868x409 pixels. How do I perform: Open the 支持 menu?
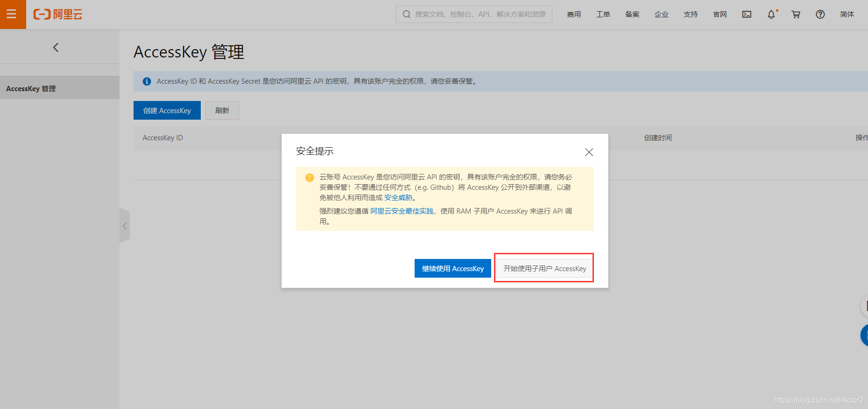pyautogui.click(x=691, y=14)
